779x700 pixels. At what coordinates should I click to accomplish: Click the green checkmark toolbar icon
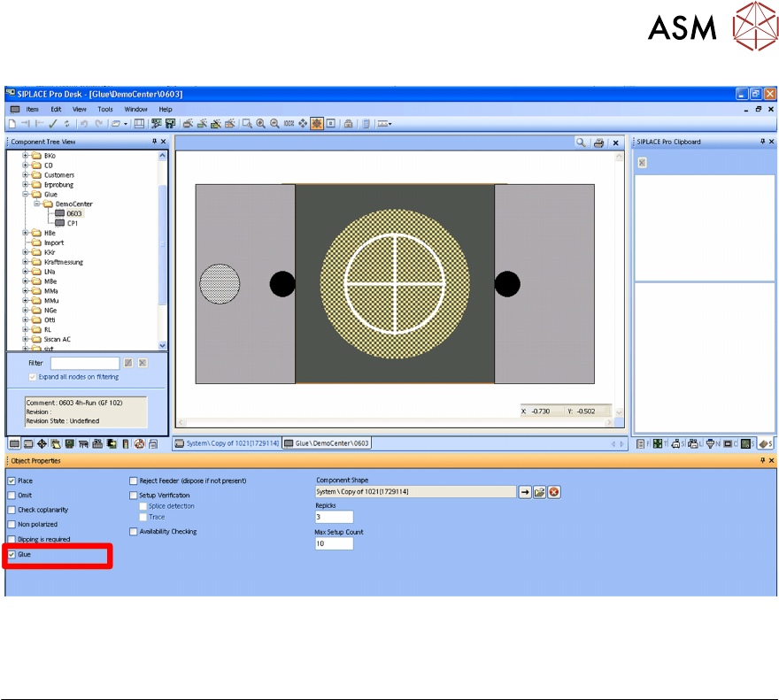53,124
